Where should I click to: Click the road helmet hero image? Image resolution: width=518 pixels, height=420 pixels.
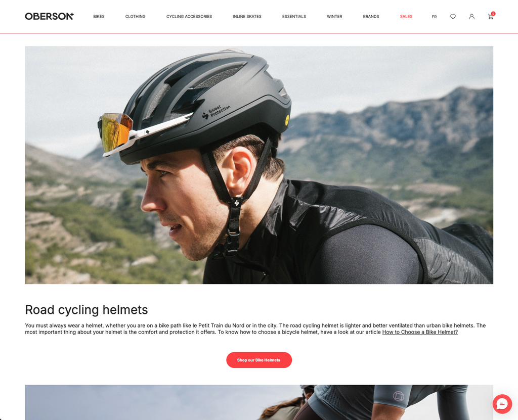click(x=259, y=165)
